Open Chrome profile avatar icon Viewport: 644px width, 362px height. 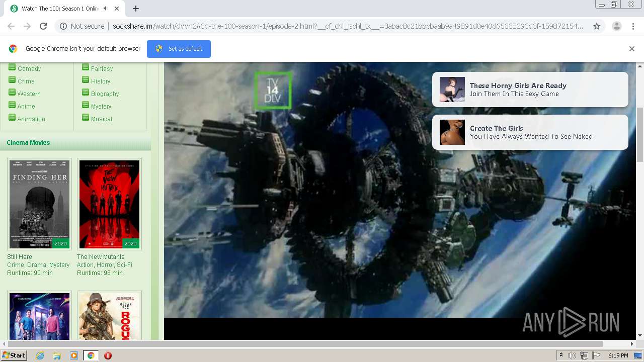point(616,26)
